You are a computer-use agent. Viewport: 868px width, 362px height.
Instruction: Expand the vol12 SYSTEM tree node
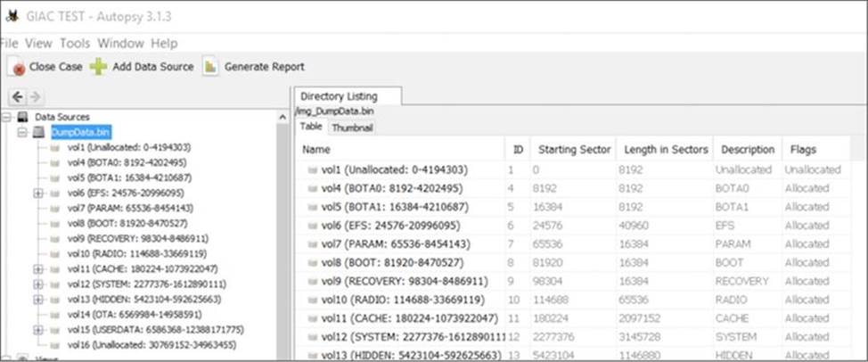pos(38,284)
